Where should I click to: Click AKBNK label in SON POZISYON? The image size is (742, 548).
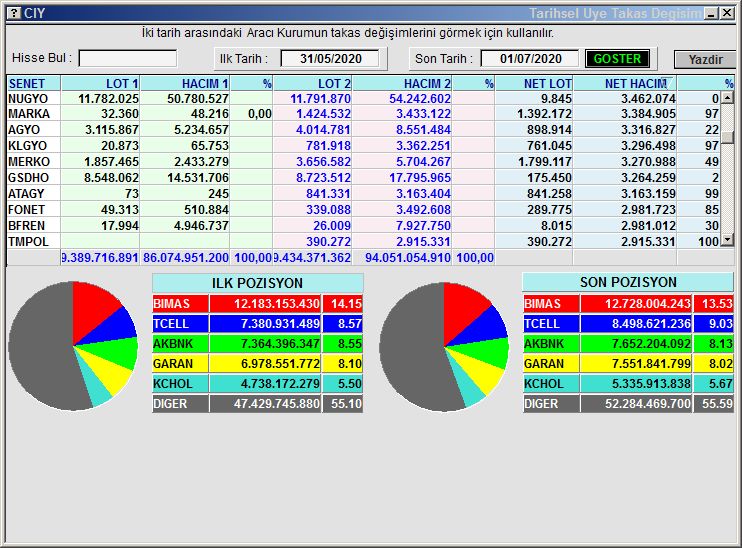544,344
